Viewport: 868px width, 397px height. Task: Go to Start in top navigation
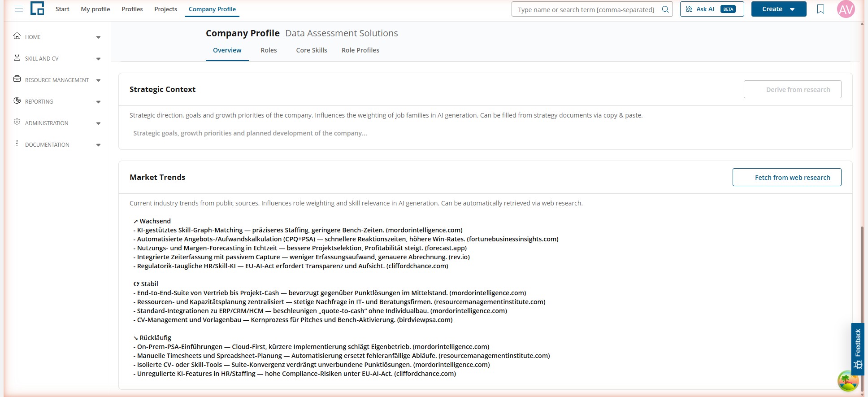[x=62, y=9]
